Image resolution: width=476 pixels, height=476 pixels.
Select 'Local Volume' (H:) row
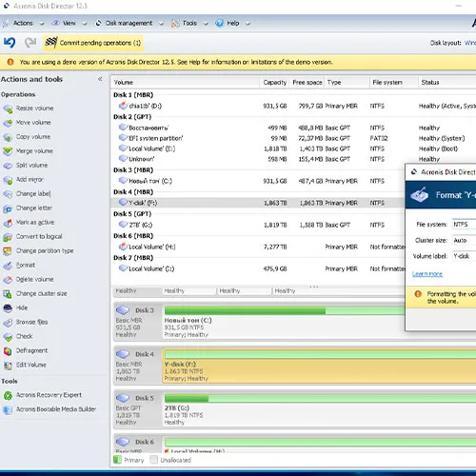pos(259,247)
